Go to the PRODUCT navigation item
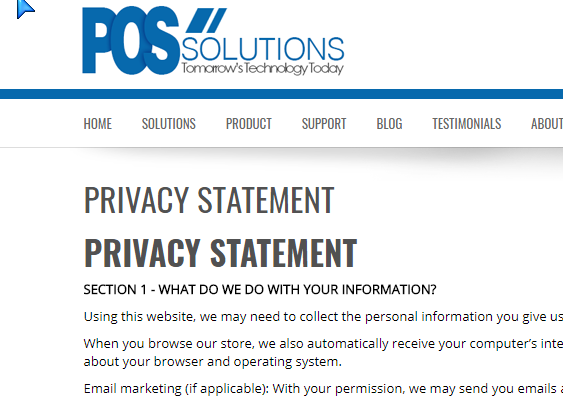This screenshot has height=397, width=563. pos(249,124)
